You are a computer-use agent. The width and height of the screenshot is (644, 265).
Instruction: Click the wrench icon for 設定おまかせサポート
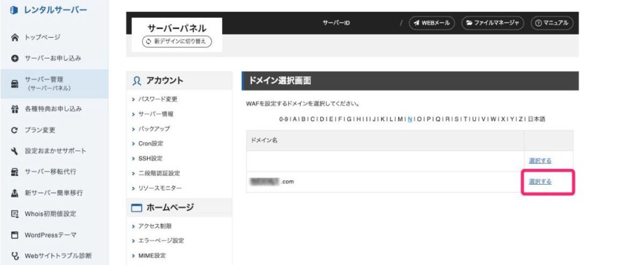15,151
